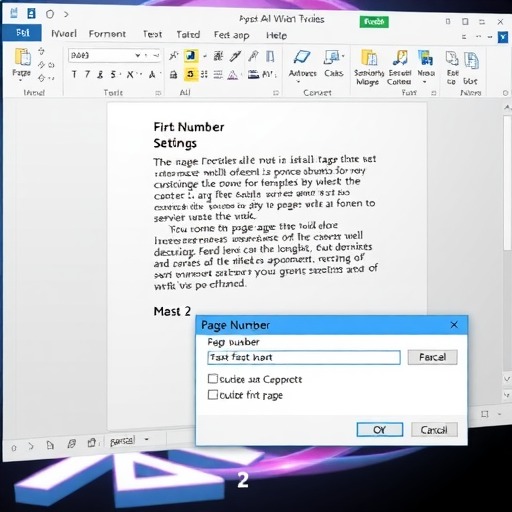Viewport: 512px width, 512px height.
Task: Click the Eat co pages icon
Action: [452, 59]
